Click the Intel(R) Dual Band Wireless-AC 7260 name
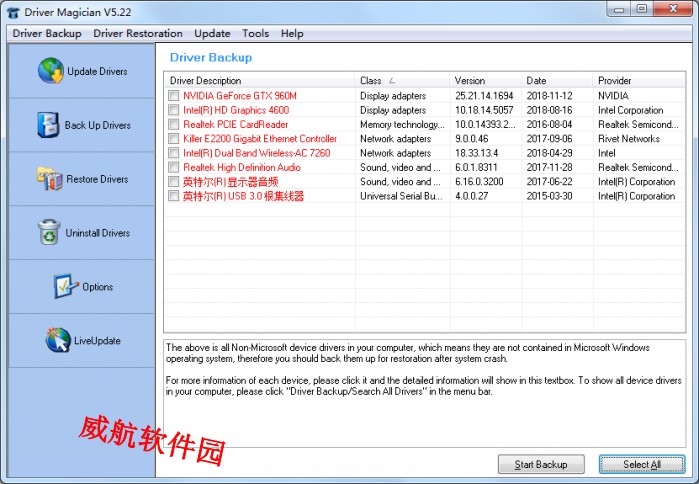This screenshot has width=699, height=484. pos(256,153)
